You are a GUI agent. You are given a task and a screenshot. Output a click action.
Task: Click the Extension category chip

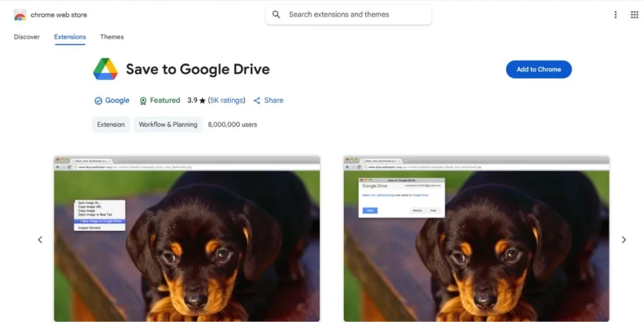[111, 125]
